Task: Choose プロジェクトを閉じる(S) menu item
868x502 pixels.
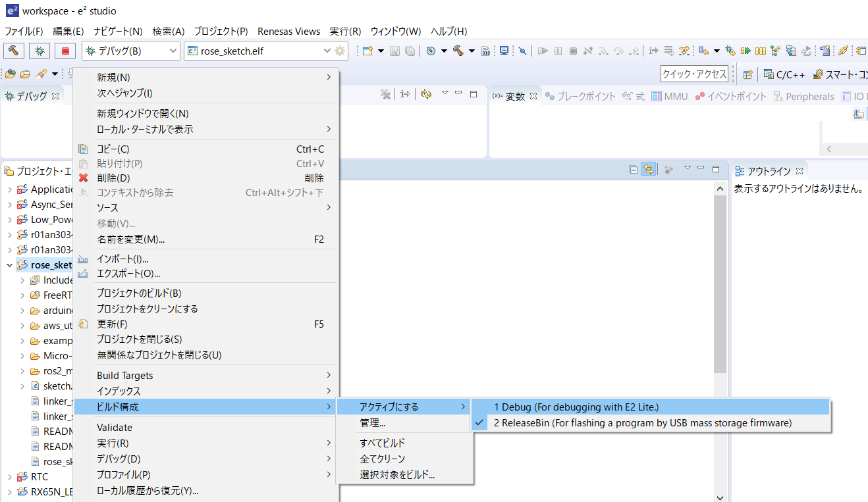Action: tap(205, 339)
